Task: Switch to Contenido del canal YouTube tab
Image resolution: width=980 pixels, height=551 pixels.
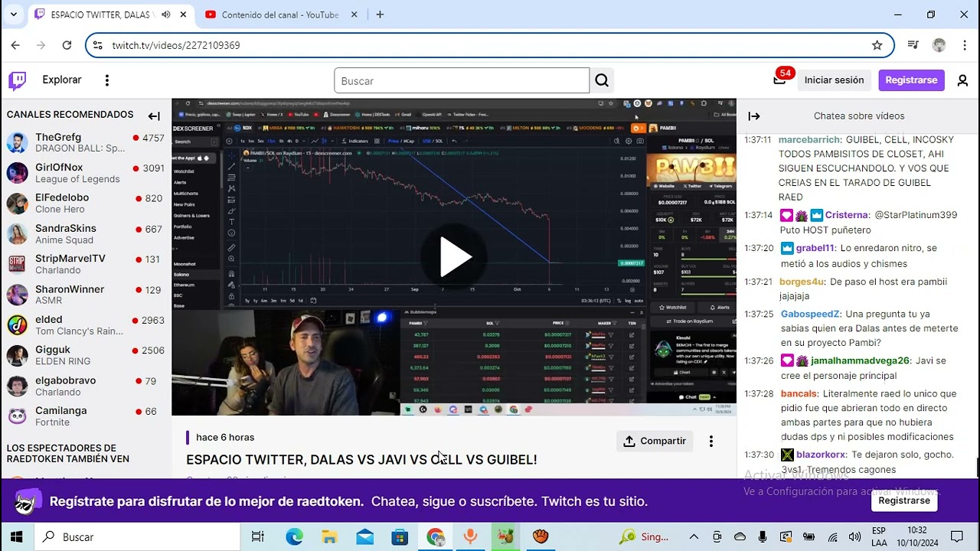Action: tap(279, 15)
